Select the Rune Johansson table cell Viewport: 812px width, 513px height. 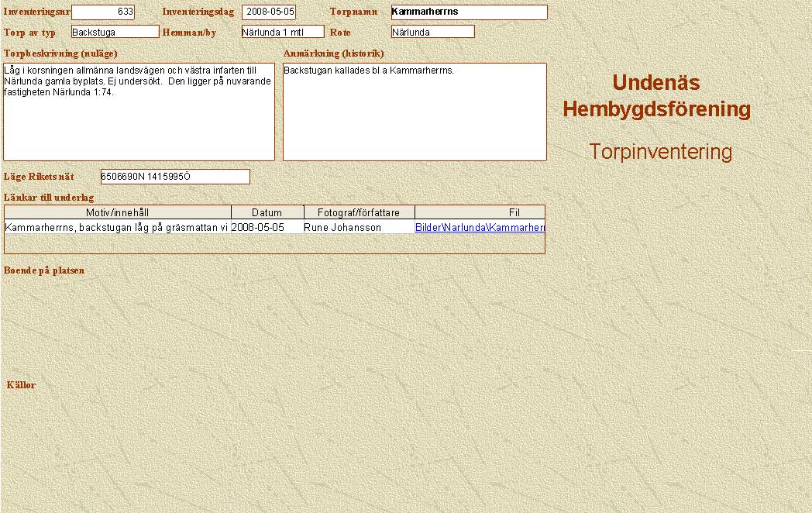(342, 228)
